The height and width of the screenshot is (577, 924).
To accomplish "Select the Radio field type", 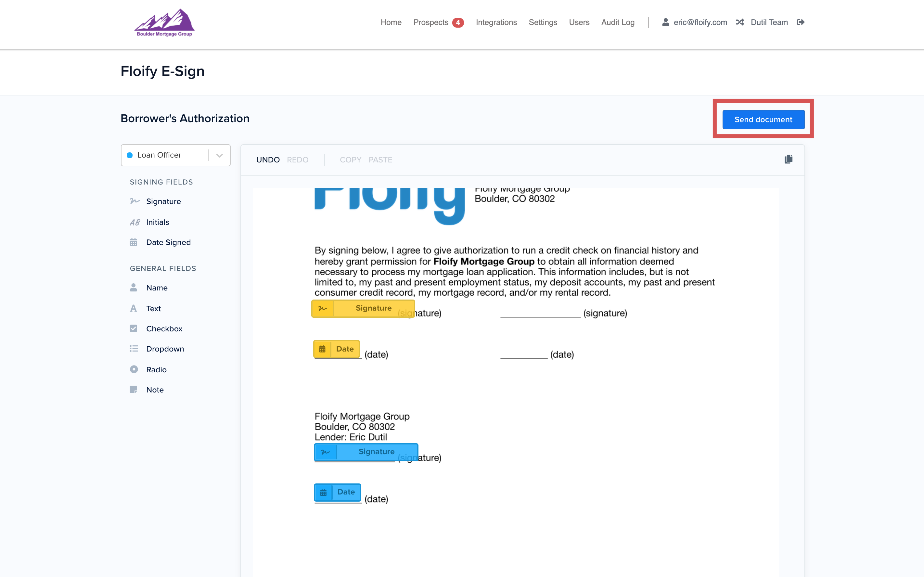I will [156, 369].
